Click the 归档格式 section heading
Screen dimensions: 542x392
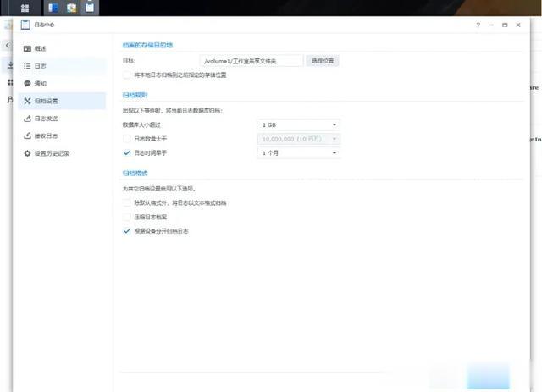pos(135,174)
